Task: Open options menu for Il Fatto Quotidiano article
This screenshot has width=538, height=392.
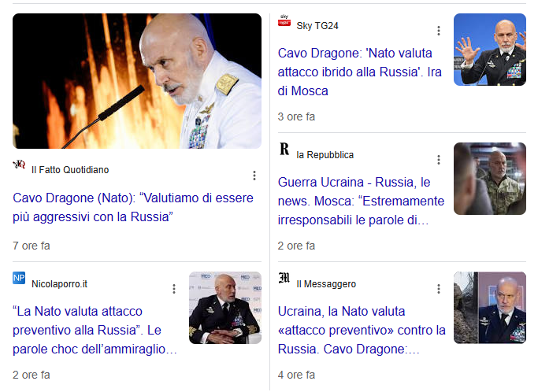Action: coord(254,176)
